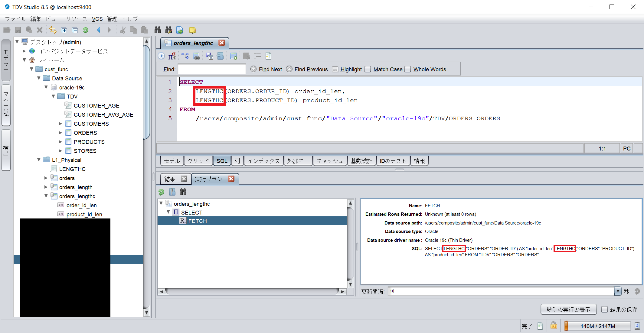This screenshot has height=333, width=644.
Task: Click the run query play icon
Action: [161, 56]
